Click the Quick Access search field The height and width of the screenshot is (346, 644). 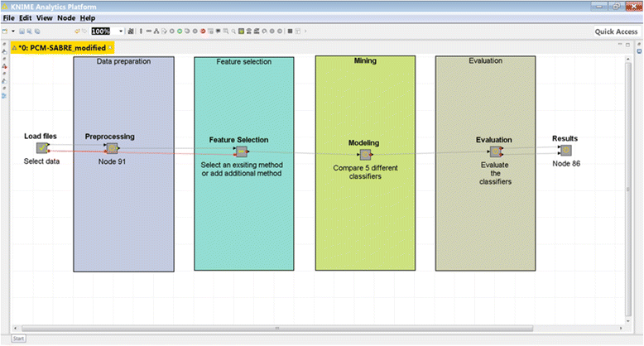point(616,31)
